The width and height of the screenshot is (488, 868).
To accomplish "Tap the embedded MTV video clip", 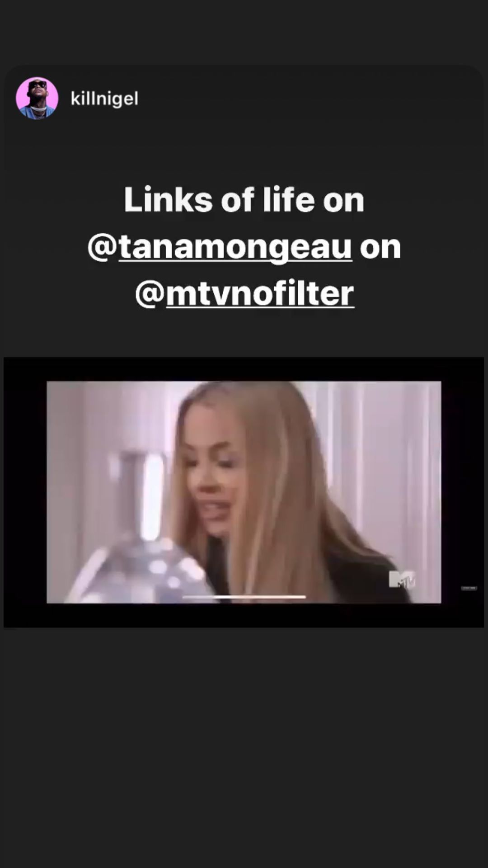I will click(244, 492).
